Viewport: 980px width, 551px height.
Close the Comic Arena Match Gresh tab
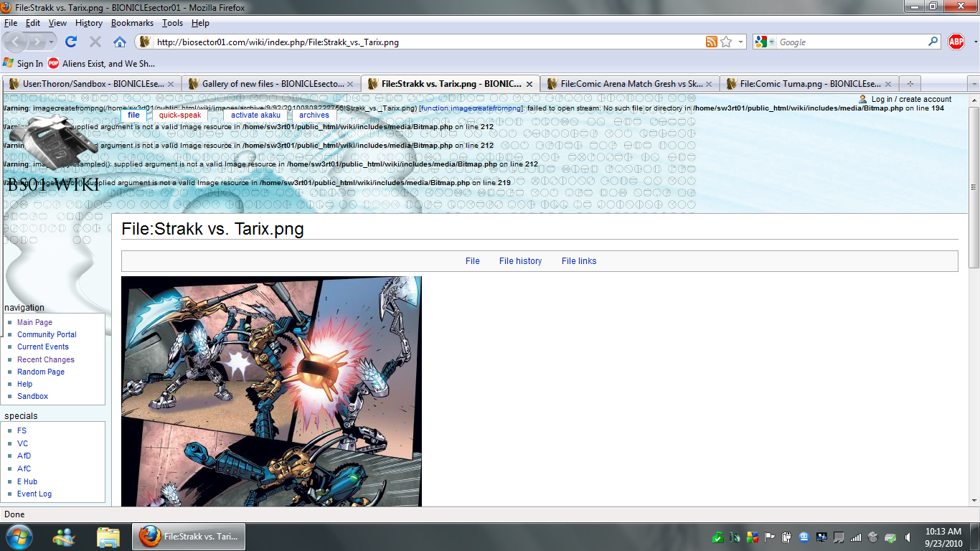pyautogui.click(x=709, y=84)
